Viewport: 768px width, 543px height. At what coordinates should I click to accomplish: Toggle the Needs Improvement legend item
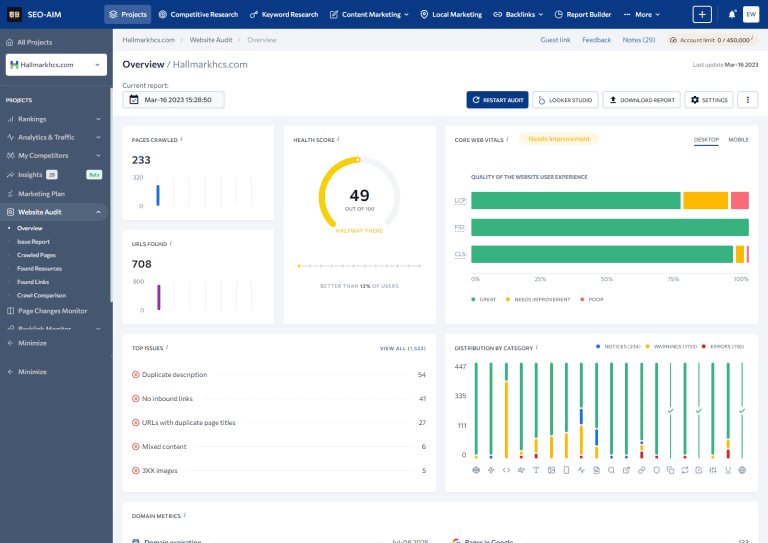[x=538, y=299]
